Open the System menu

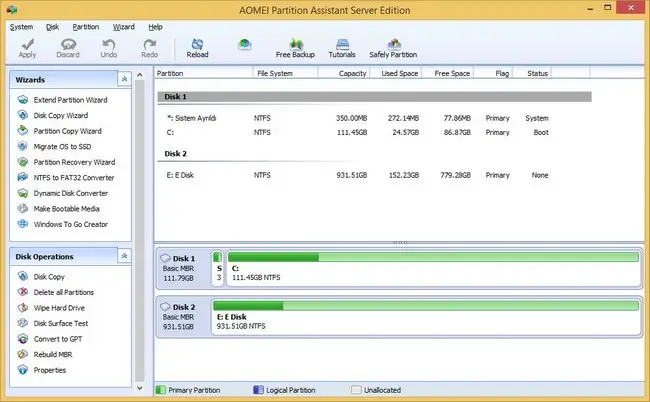click(22, 27)
